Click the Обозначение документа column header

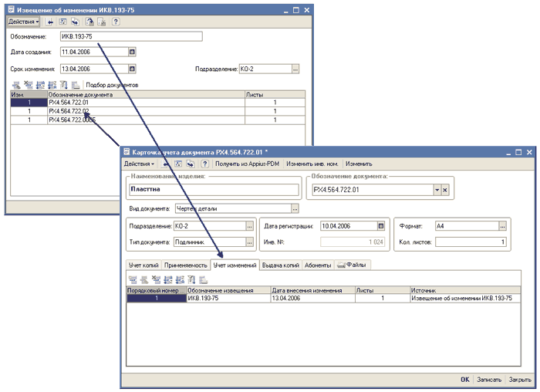[x=146, y=94]
